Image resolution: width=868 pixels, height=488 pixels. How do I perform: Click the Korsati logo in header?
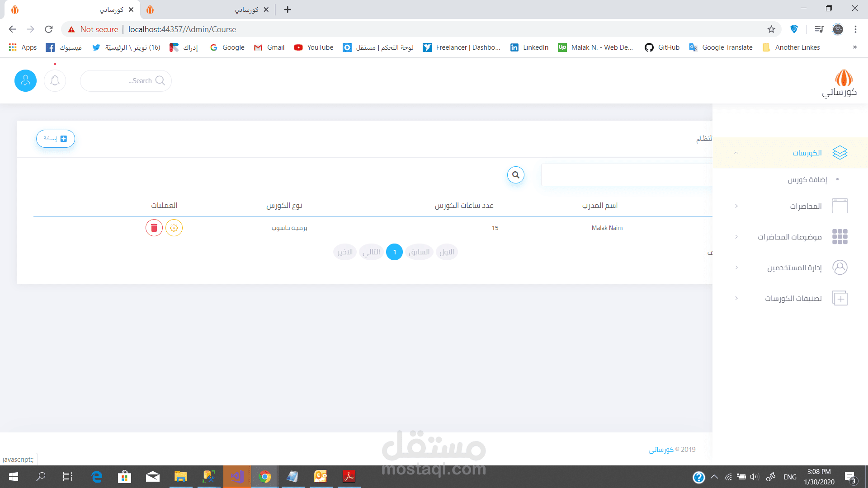[840, 83]
